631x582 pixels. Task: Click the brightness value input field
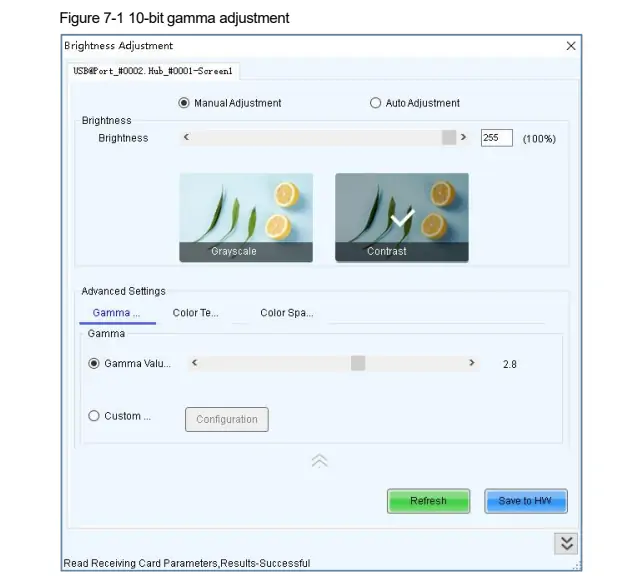(x=496, y=138)
